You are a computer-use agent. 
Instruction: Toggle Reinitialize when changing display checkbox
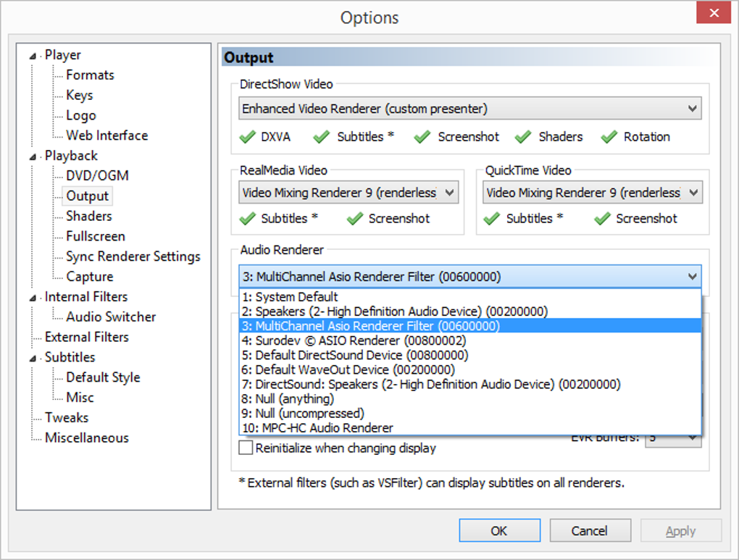pyautogui.click(x=246, y=448)
